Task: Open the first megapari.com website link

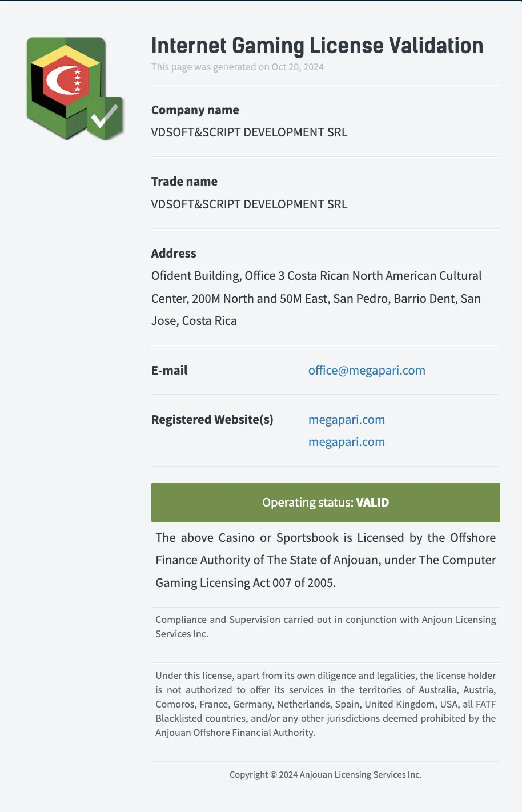Action: [347, 420]
